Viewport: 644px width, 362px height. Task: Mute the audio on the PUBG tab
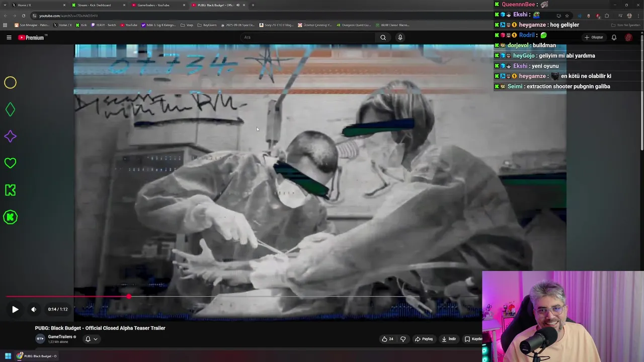coord(237,5)
